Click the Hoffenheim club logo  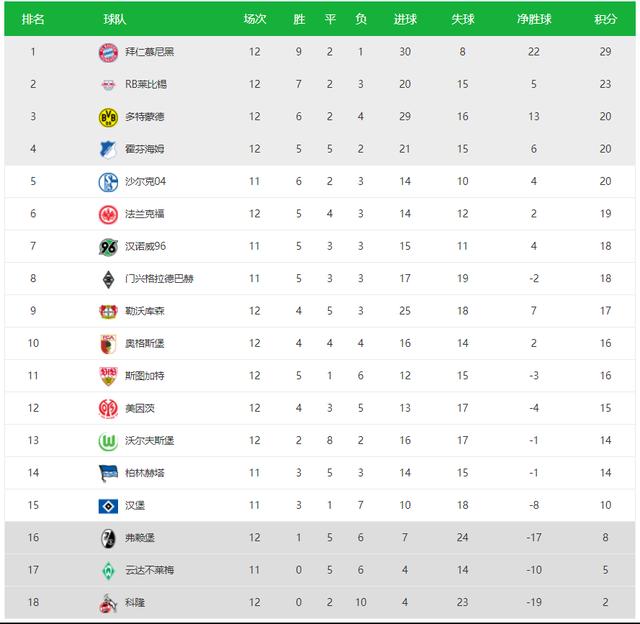[108, 149]
